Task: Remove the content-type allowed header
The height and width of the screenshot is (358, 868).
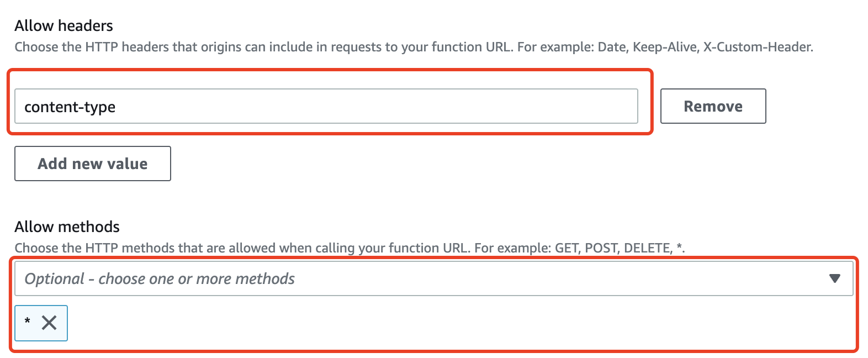Action: point(713,106)
